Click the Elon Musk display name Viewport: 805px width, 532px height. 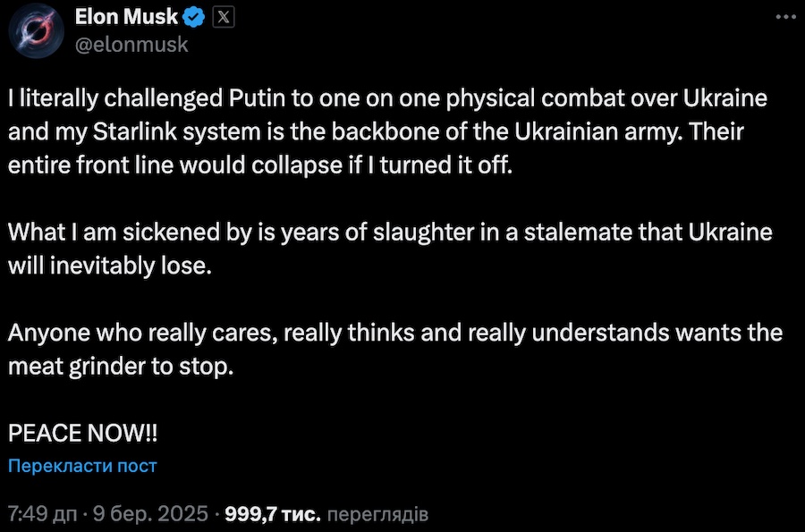click(x=126, y=17)
